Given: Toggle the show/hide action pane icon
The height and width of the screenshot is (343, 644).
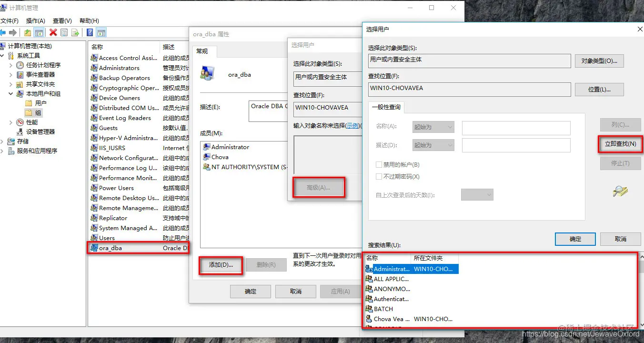Looking at the screenshot, I should coord(101,32).
